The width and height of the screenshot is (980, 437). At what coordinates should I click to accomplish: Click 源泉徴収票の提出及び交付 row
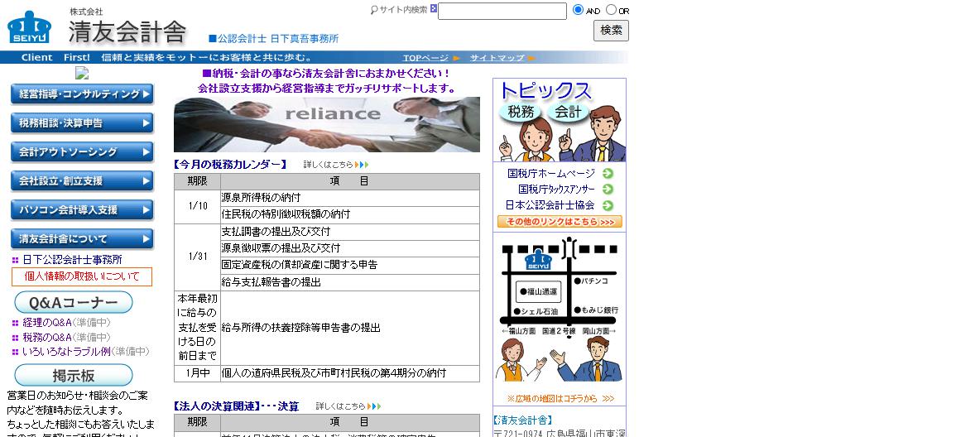[x=350, y=248]
